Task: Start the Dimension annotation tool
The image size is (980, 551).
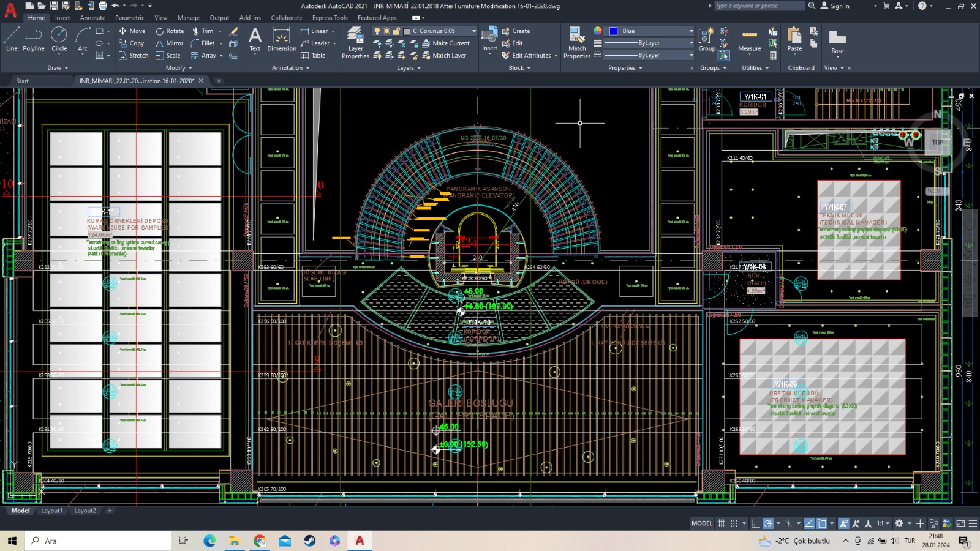Action: point(281,40)
